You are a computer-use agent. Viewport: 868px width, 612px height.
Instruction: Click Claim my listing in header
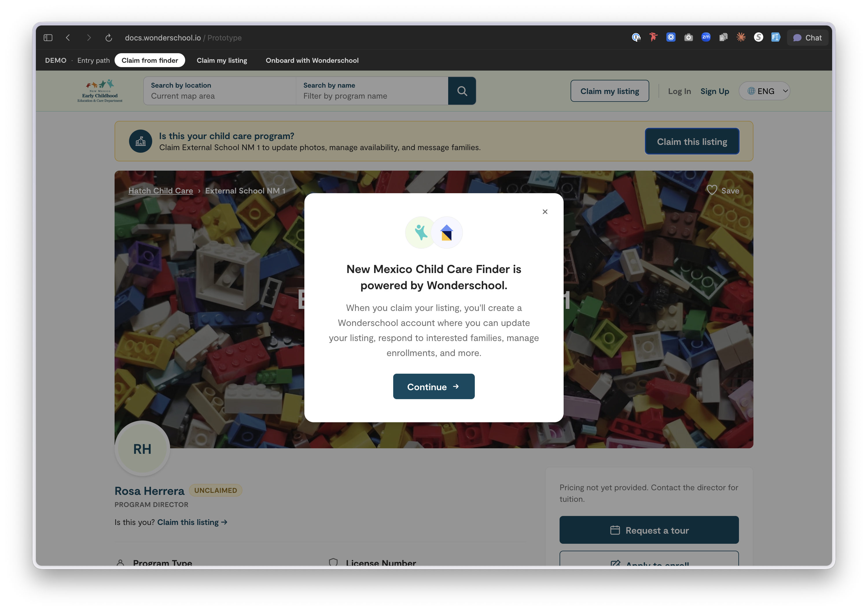tap(610, 91)
